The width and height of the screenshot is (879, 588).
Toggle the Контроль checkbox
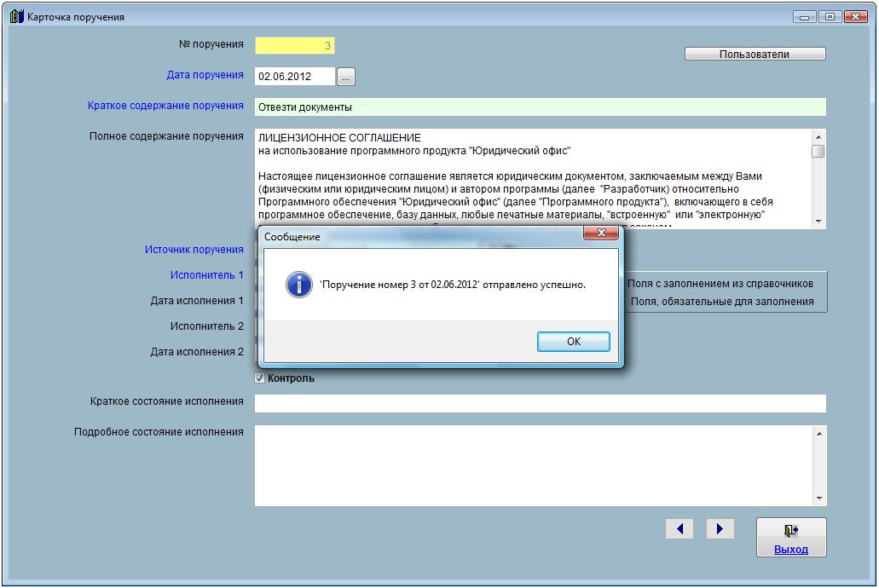(259, 378)
